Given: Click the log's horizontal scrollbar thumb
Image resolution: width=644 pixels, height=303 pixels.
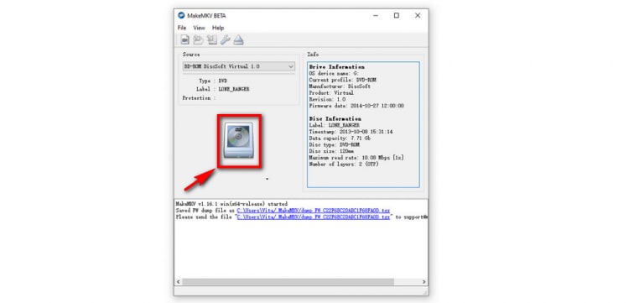Looking at the screenshot, I should [x=288, y=282].
